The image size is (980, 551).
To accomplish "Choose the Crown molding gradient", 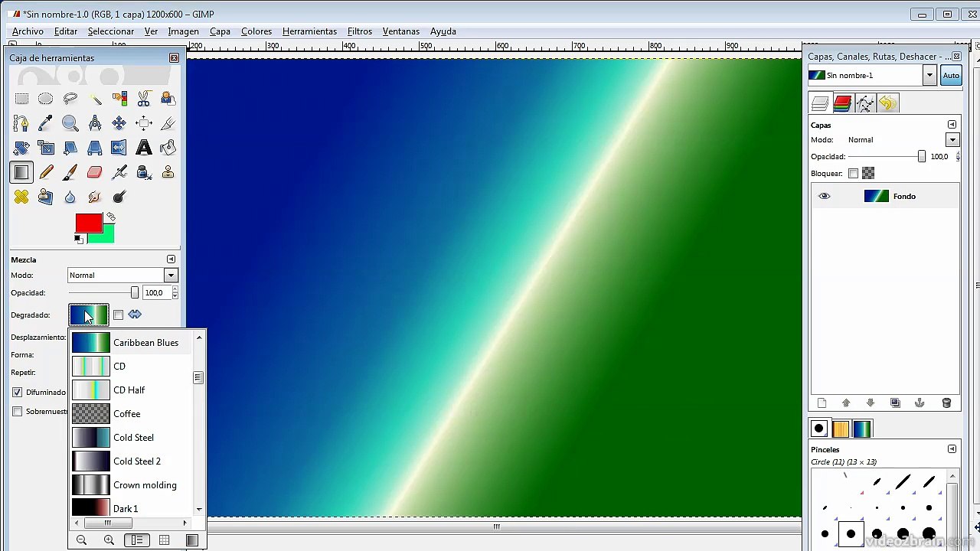I will pyautogui.click(x=132, y=485).
